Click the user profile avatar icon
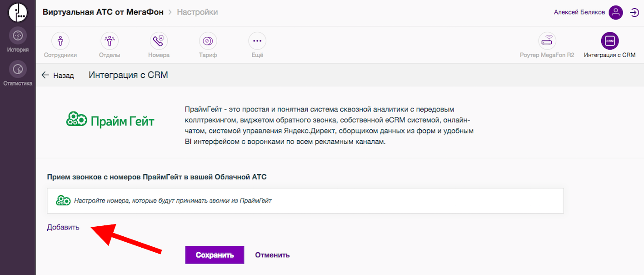This screenshot has height=275, width=644. (616, 12)
